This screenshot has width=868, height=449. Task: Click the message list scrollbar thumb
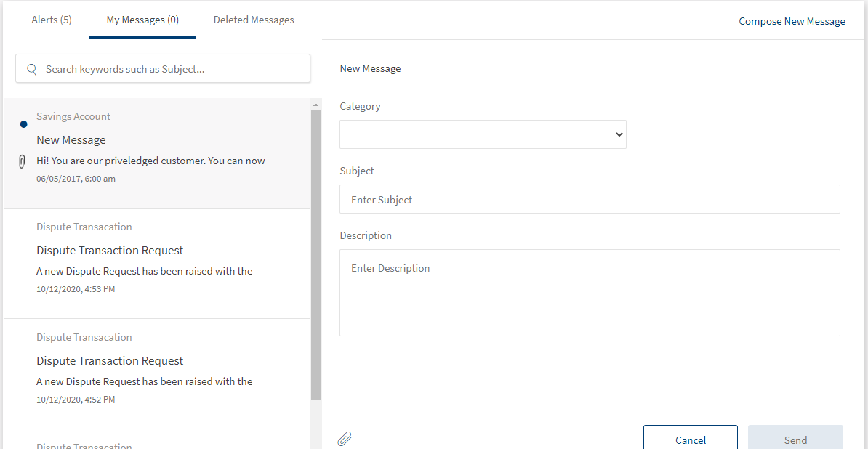(316, 254)
